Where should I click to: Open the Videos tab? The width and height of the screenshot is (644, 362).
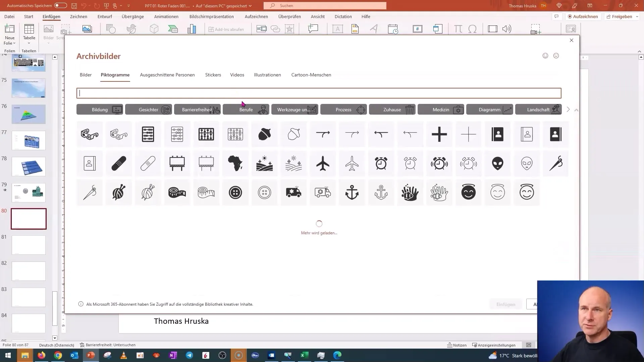click(237, 75)
